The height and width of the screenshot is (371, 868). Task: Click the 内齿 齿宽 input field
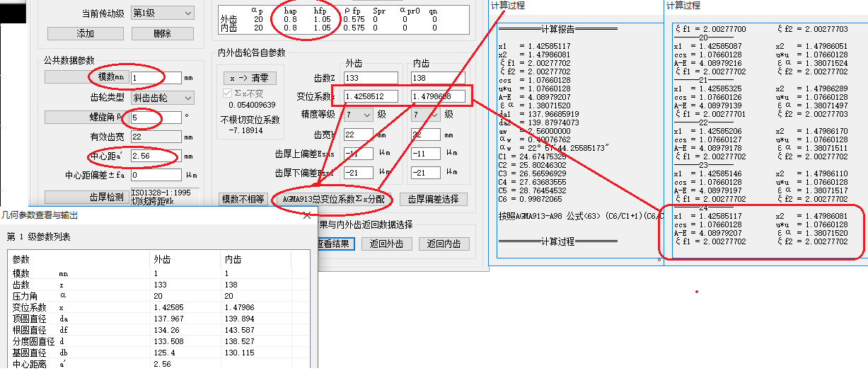pyautogui.click(x=427, y=134)
